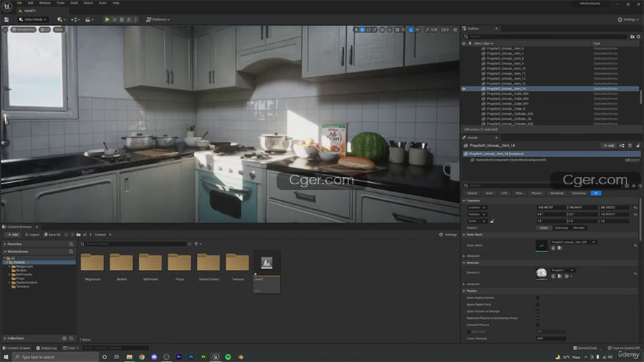This screenshot has width=644, height=362.
Task: Toggle Ignore Radial Force checkbox
Action: click(x=538, y=304)
